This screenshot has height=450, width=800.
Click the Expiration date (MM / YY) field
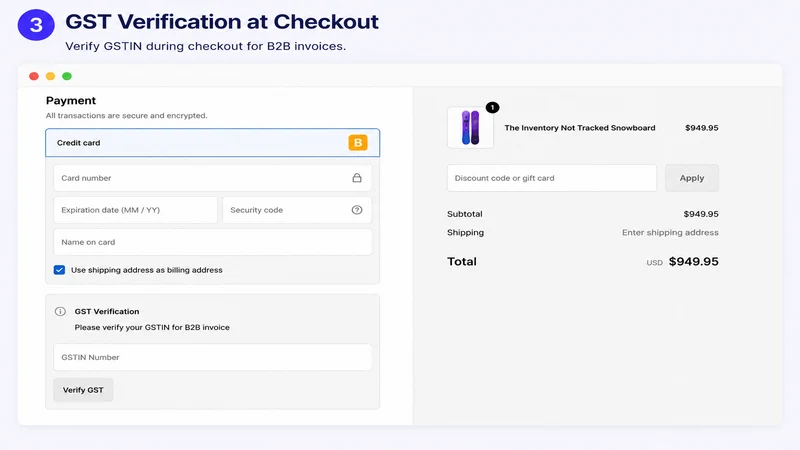point(135,210)
